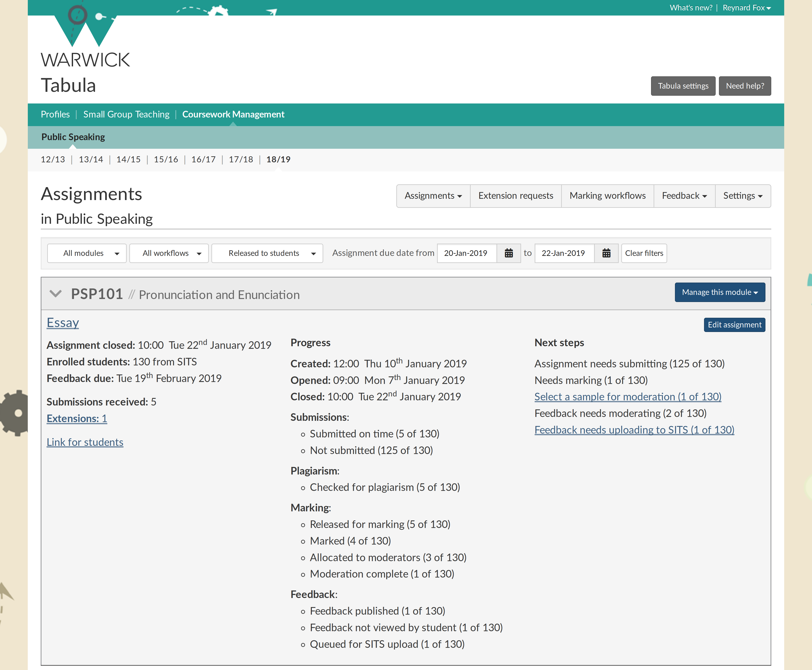This screenshot has height=670, width=812.
Task: Go to the Profiles section
Action: point(55,114)
